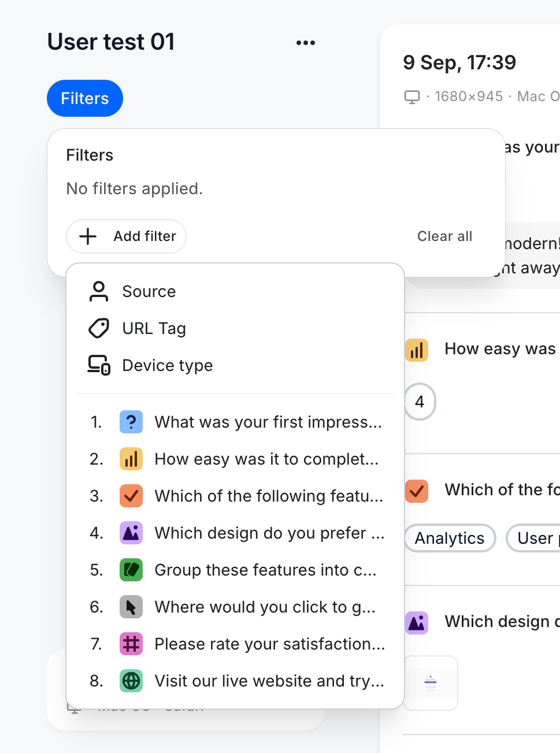Select the Source filter option

click(x=149, y=292)
